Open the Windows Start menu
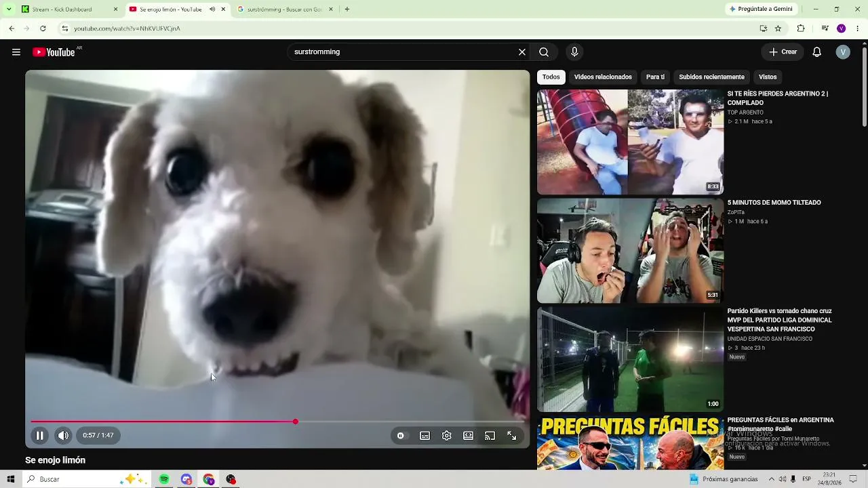Image resolution: width=868 pixels, height=488 pixels. pos(11,479)
